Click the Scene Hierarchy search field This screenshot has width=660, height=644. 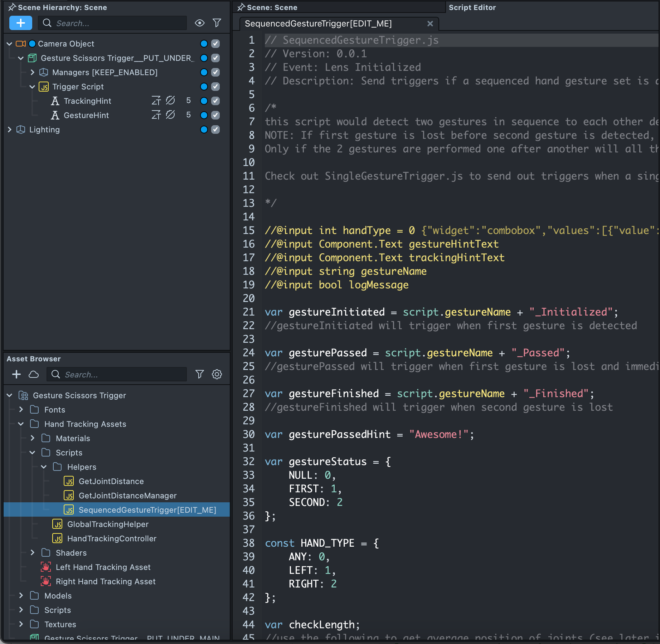coord(118,23)
